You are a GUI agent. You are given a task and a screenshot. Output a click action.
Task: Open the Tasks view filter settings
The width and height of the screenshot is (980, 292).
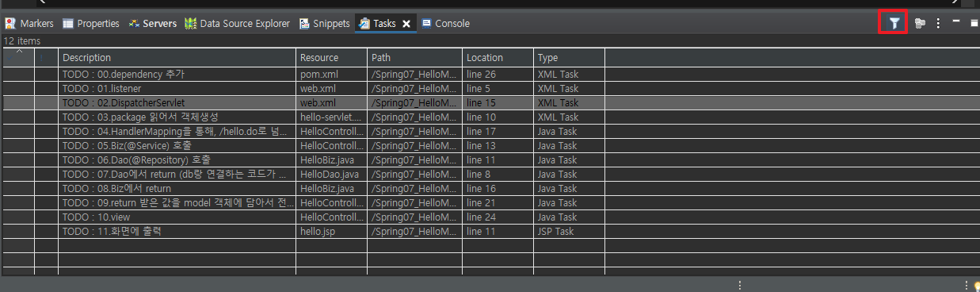point(894,23)
